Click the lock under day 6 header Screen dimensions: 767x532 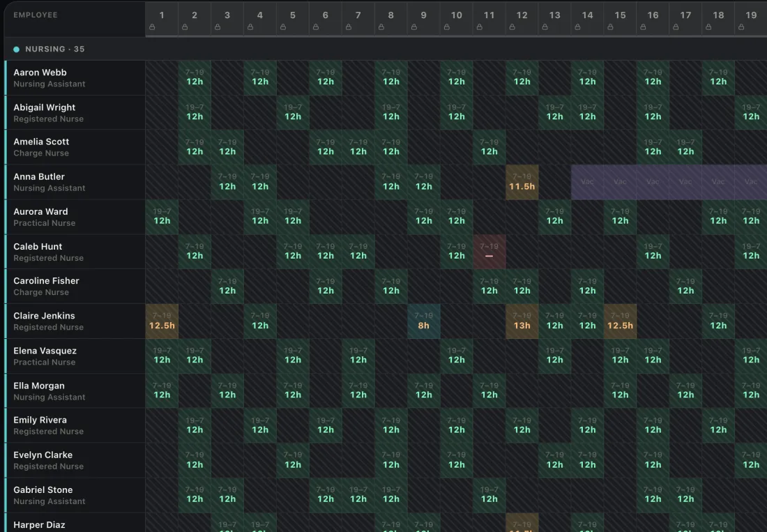click(316, 27)
